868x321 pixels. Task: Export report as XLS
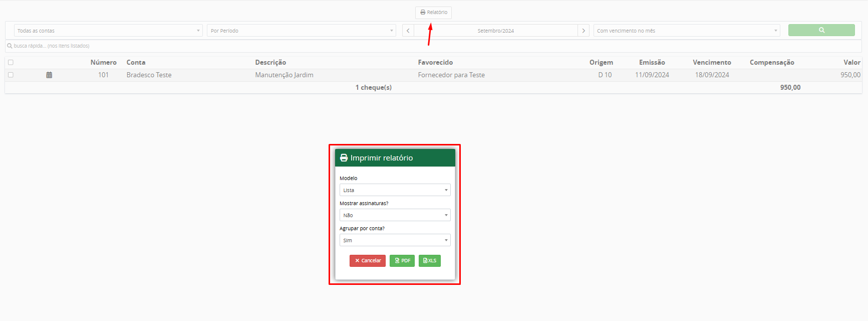tap(430, 261)
